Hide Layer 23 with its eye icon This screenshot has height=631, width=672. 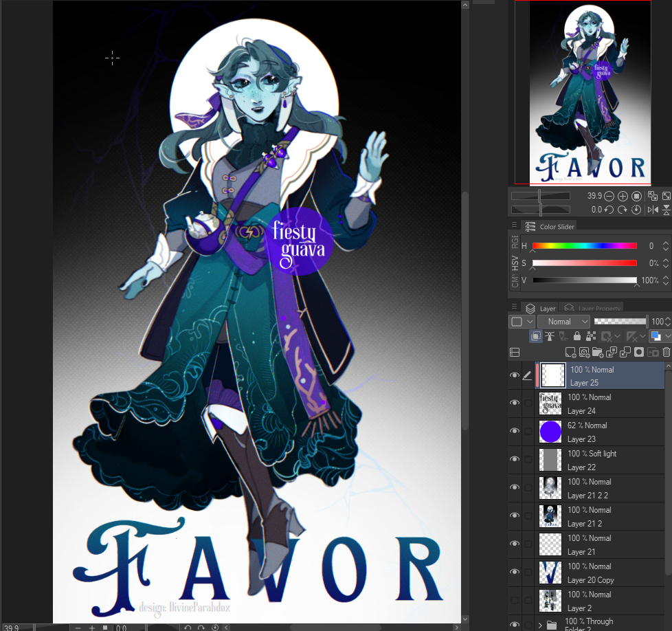pos(515,432)
